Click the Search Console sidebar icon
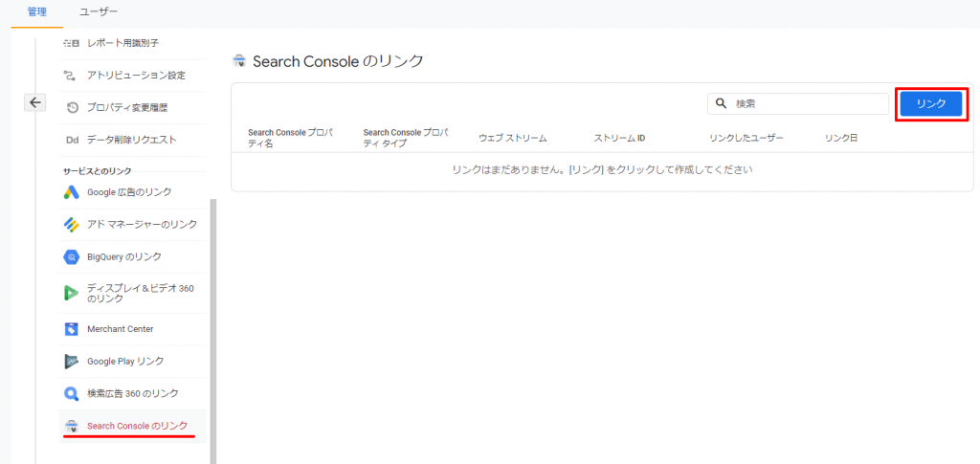This screenshot has width=980, height=464. tap(71, 427)
